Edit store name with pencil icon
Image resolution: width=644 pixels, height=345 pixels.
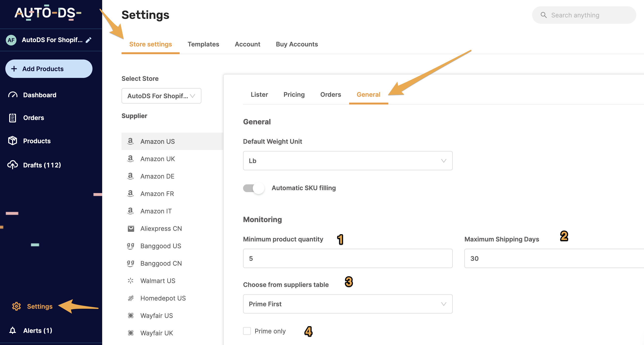click(89, 40)
